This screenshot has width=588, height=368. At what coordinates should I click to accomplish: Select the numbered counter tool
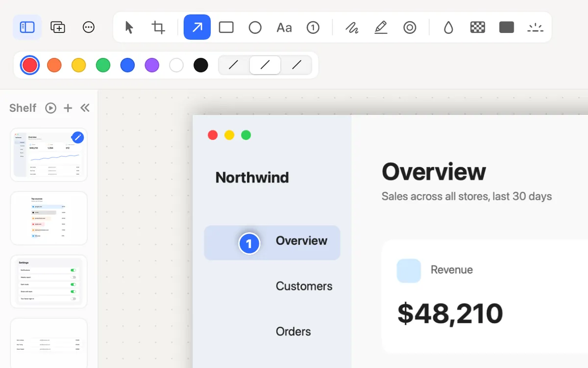313,27
